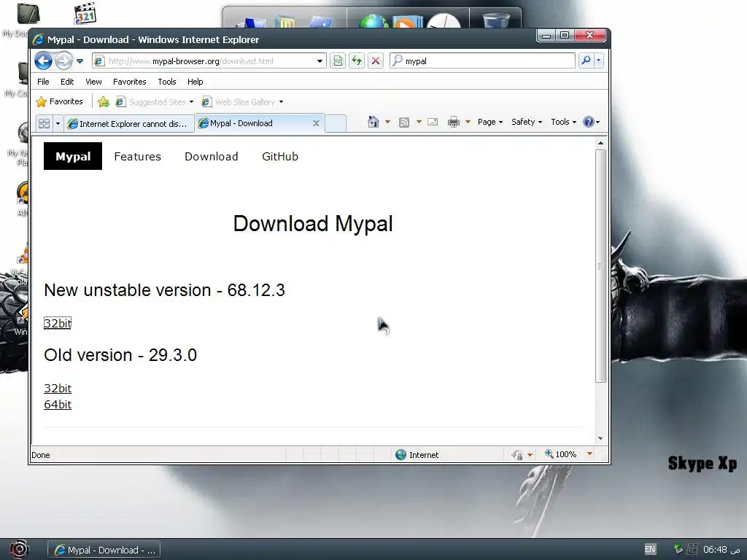Open the search provider dropdown
The width and height of the screenshot is (747, 560).
point(598,61)
